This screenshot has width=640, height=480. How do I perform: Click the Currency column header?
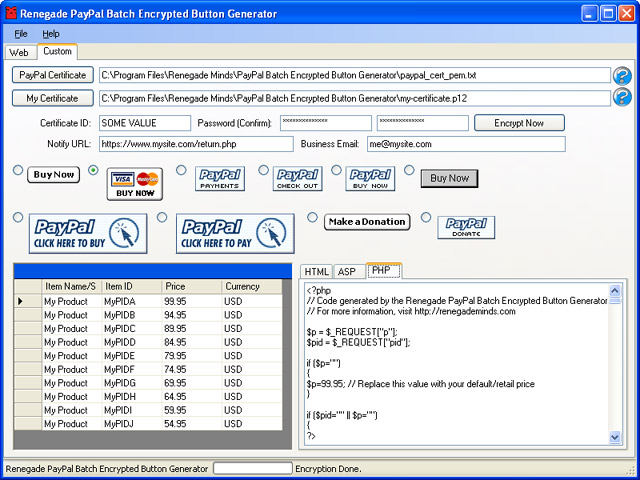click(252, 287)
